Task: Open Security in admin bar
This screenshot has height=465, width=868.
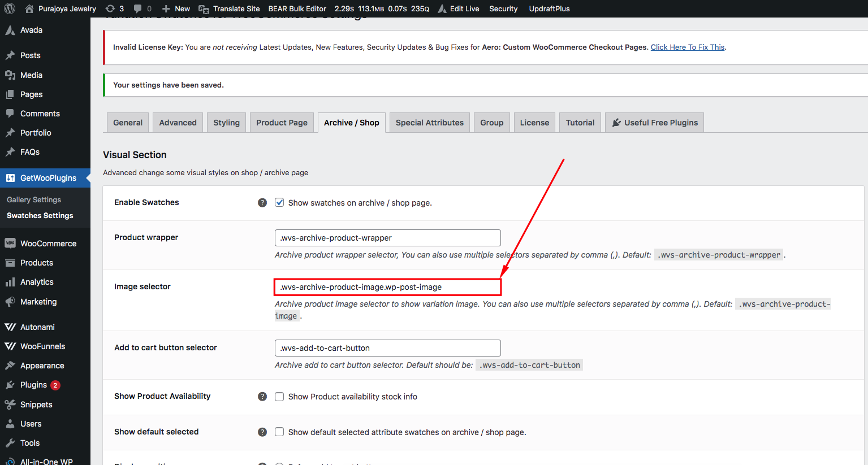Action: click(503, 8)
